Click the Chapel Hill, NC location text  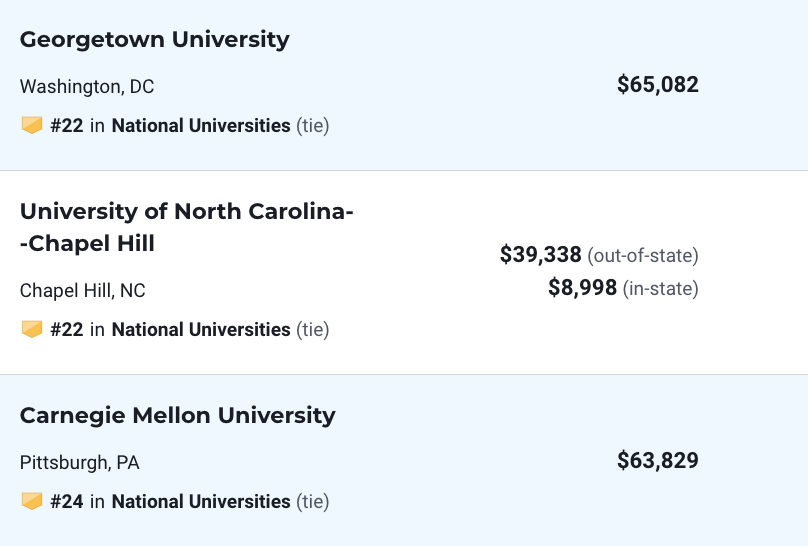point(82,291)
